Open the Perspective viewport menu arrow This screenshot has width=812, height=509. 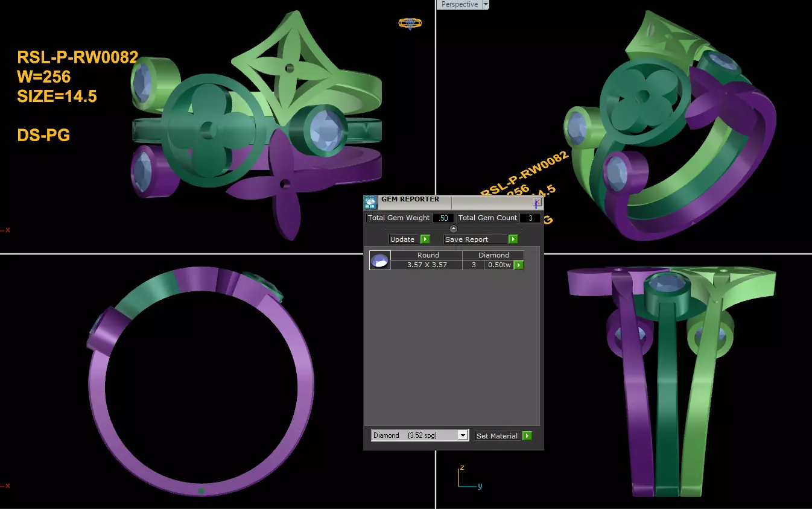486,4
